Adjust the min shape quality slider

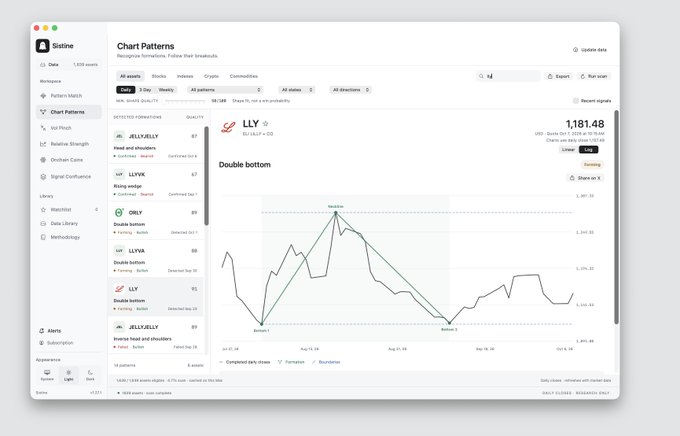click(x=184, y=101)
